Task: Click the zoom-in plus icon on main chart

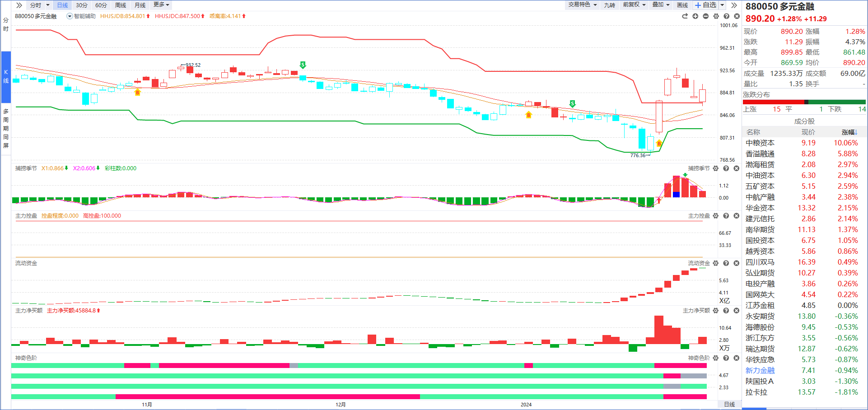Action: pyautogui.click(x=695, y=16)
